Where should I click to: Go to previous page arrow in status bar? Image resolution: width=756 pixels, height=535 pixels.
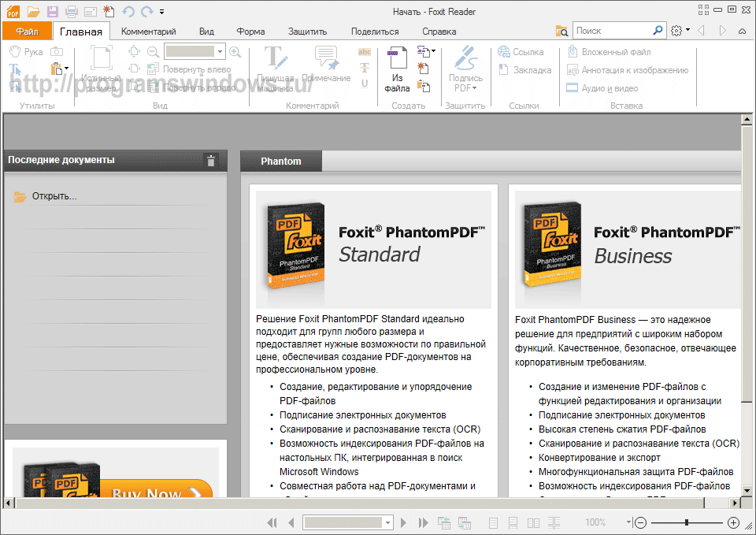point(291,522)
